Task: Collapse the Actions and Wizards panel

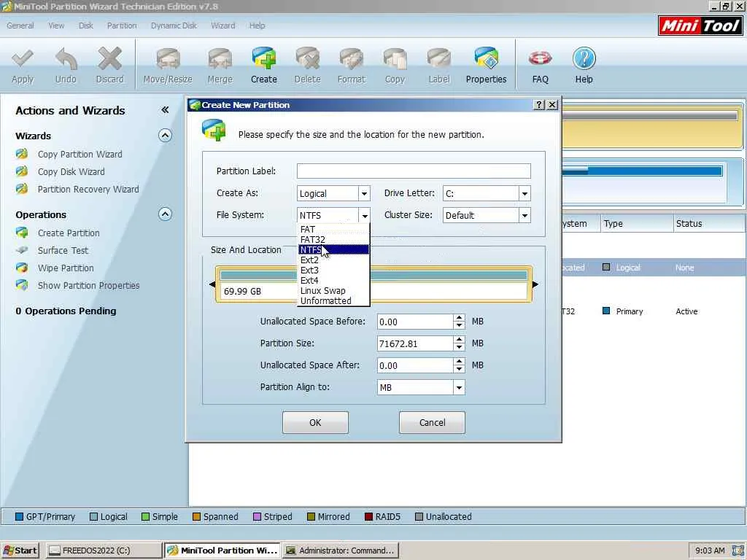Action: click(x=165, y=110)
